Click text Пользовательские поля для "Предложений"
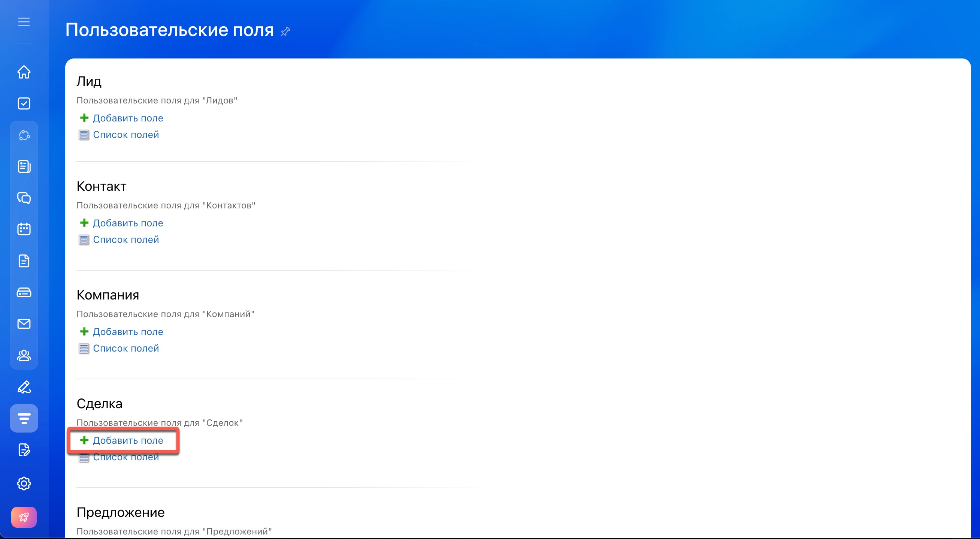Screen dimensions: 980x539 (x=174, y=532)
